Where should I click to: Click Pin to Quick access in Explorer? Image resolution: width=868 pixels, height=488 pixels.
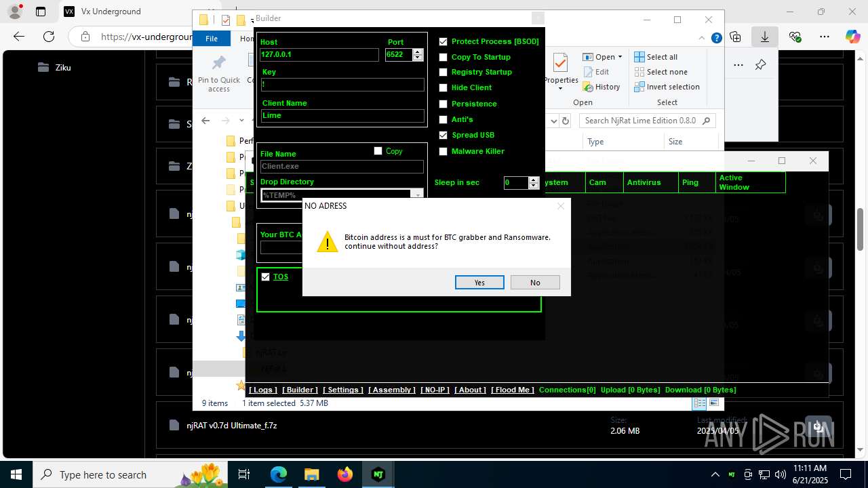(x=219, y=73)
